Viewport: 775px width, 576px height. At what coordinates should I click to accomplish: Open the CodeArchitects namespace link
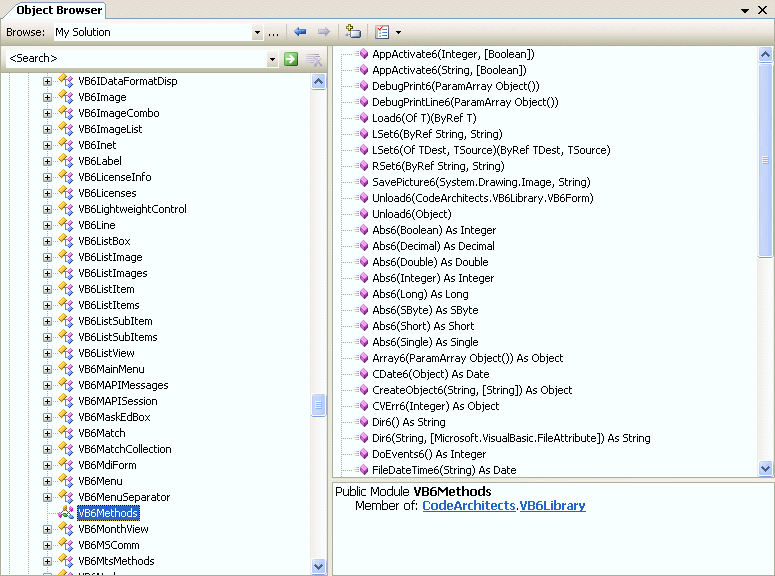[x=469, y=506]
